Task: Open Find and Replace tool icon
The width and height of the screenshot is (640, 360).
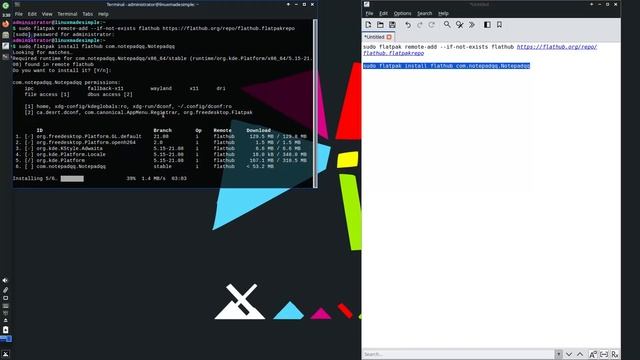Action: click(x=460, y=25)
